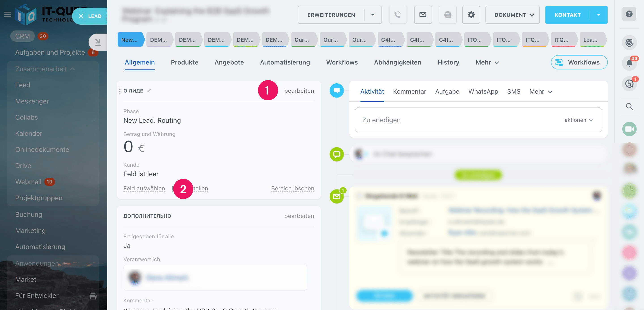Open the aktionen dropdown in Zu erledigen
644x310 pixels.
click(x=578, y=120)
